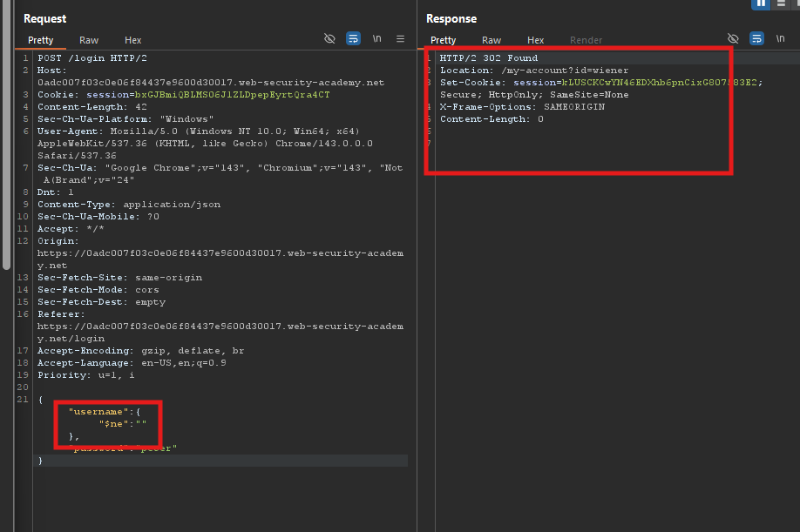Image resolution: width=800 pixels, height=532 pixels.
Task: Toggle word wrap icon in Request panel
Action: tap(353, 38)
